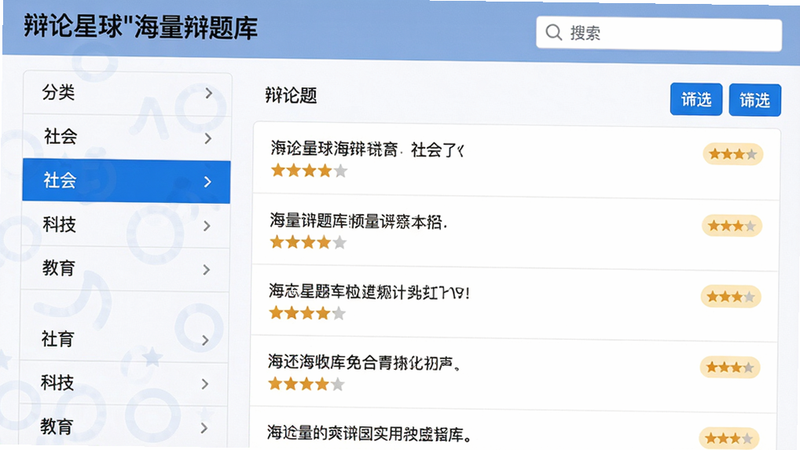
Task: Click the first gold star under 海论星球 topic
Action: 278,170
